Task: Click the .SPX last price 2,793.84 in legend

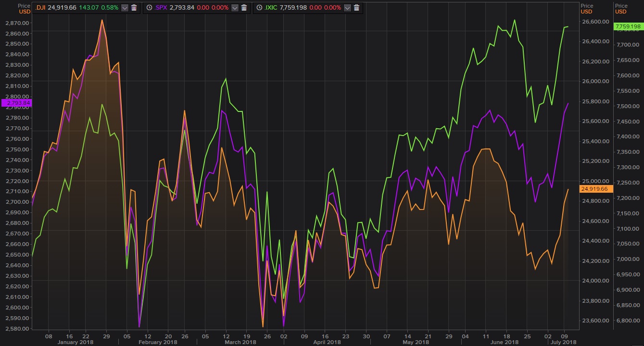Action: click(183, 8)
